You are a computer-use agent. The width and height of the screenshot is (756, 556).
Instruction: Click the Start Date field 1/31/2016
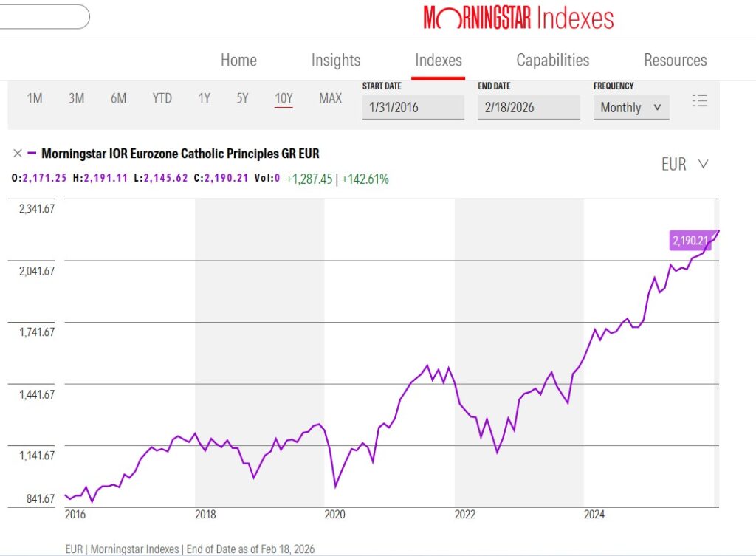pos(413,107)
